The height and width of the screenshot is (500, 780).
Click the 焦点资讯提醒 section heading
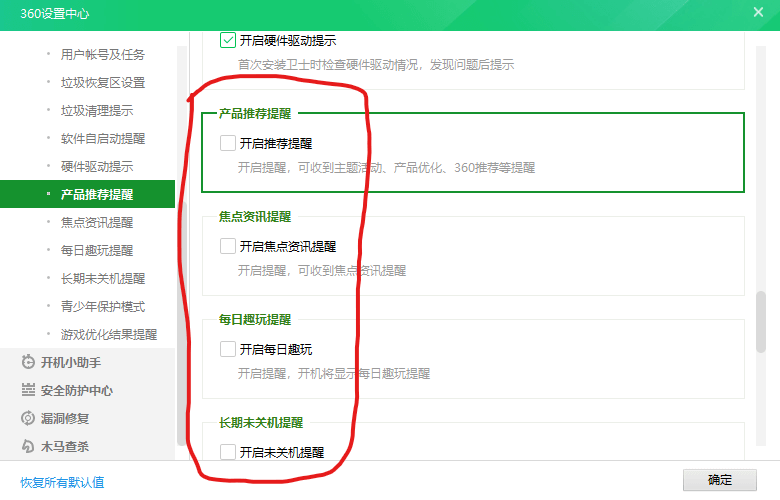[255, 216]
